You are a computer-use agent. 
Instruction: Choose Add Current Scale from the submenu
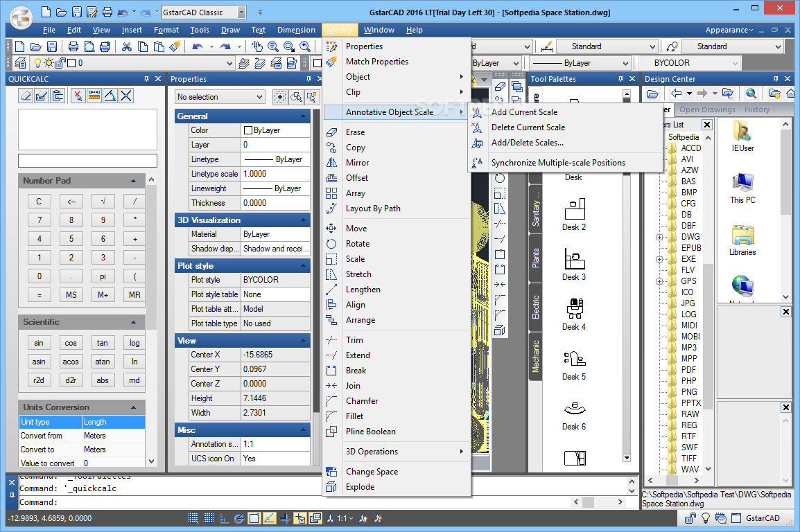click(x=565, y=112)
